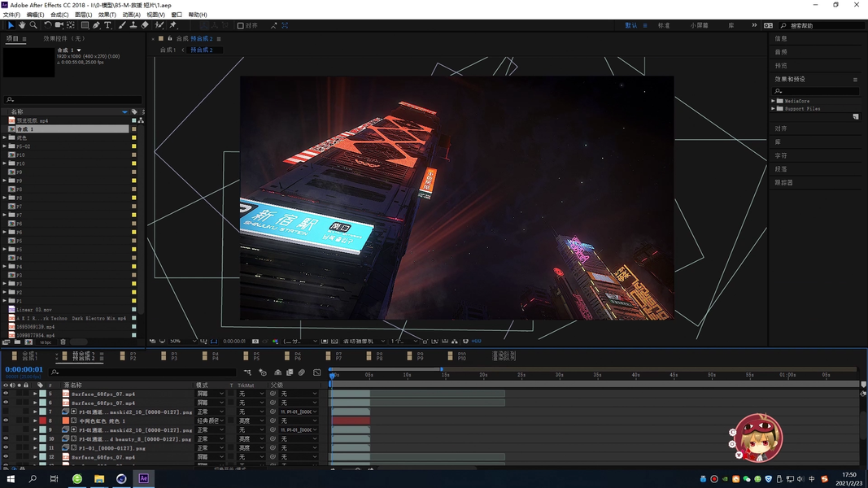Click the composition mini-flowchart icon in timeline
Screen dimensions: 868x488
point(247,373)
